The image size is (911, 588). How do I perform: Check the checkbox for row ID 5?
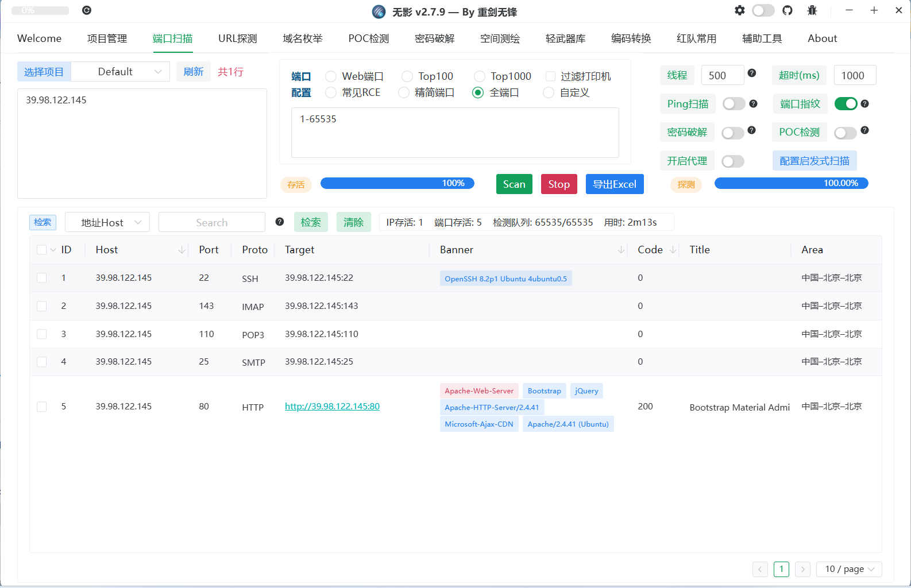click(42, 407)
